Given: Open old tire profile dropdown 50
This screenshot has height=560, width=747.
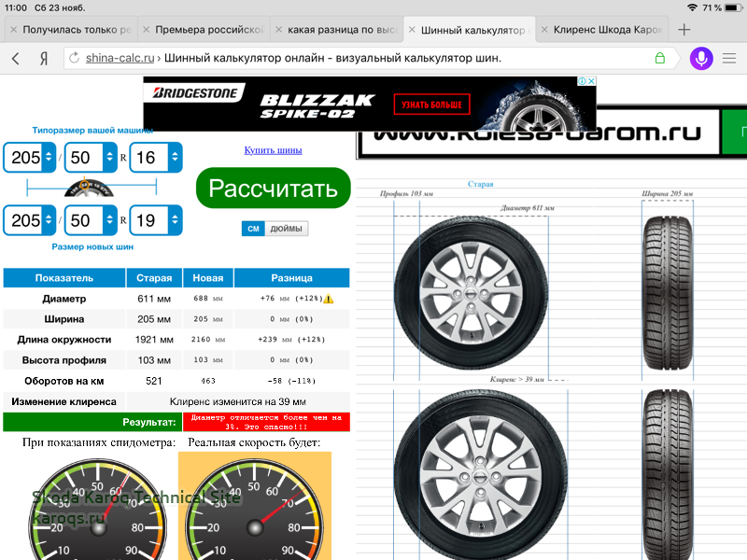Looking at the screenshot, I should point(91,157).
